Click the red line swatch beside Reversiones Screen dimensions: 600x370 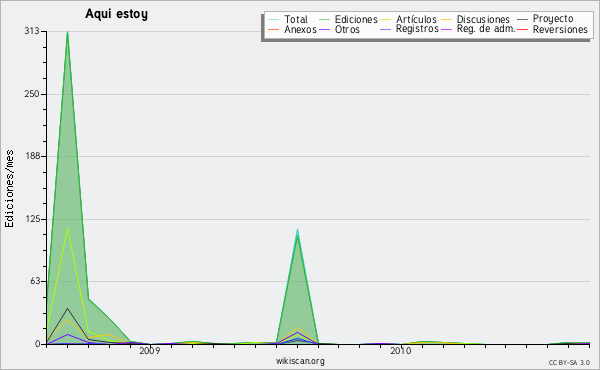click(522, 29)
